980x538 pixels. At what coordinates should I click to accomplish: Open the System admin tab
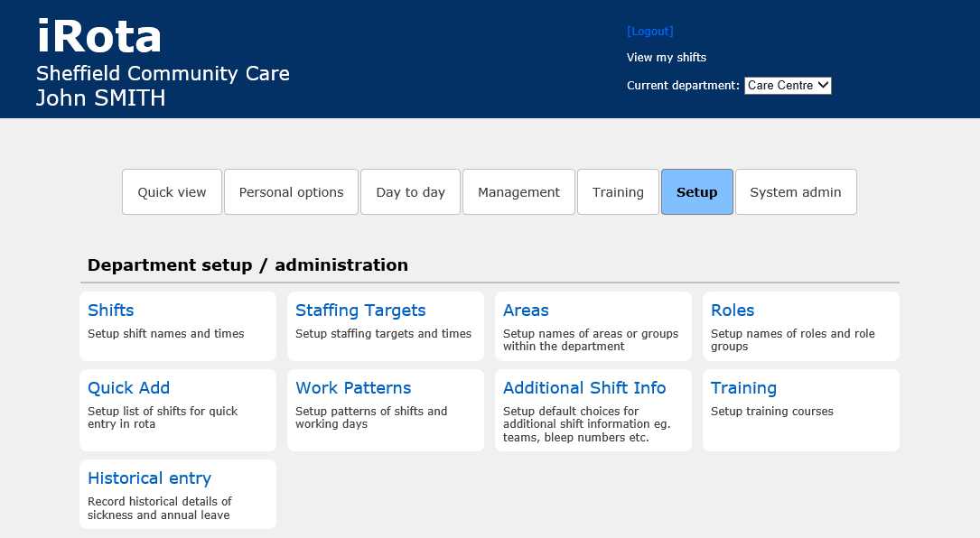[x=796, y=192]
